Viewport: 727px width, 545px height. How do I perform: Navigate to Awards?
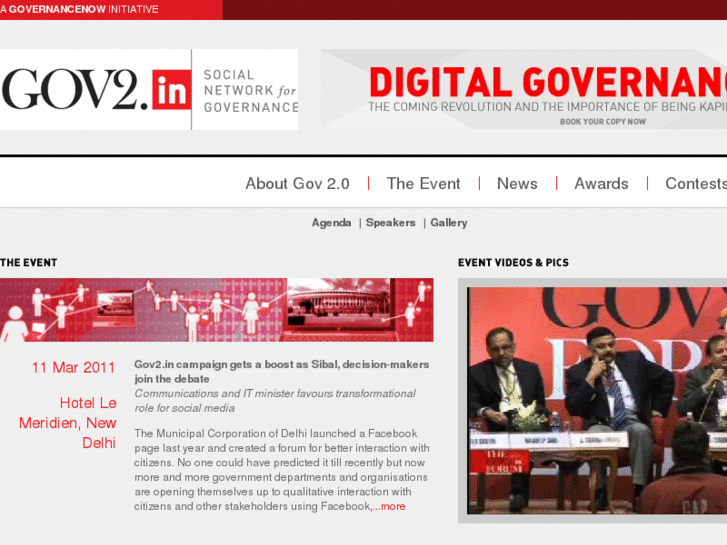601,184
